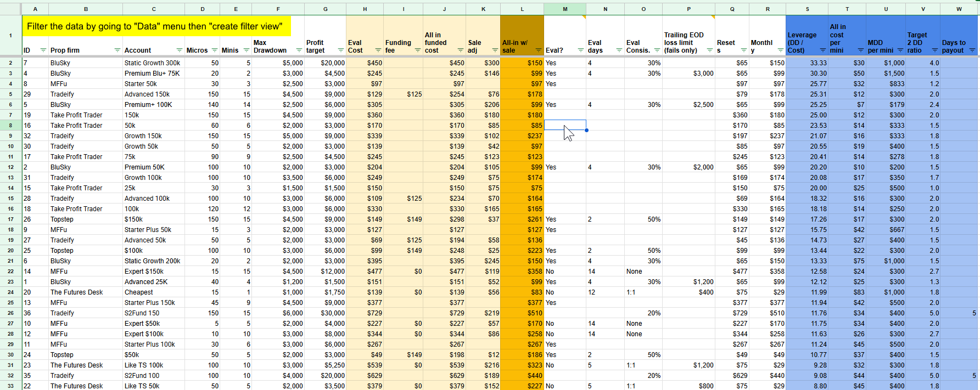Expand the Target 2 DD ratio filter dropdown
Image resolution: width=980 pixels, height=390 pixels.
tap(934, 50)
